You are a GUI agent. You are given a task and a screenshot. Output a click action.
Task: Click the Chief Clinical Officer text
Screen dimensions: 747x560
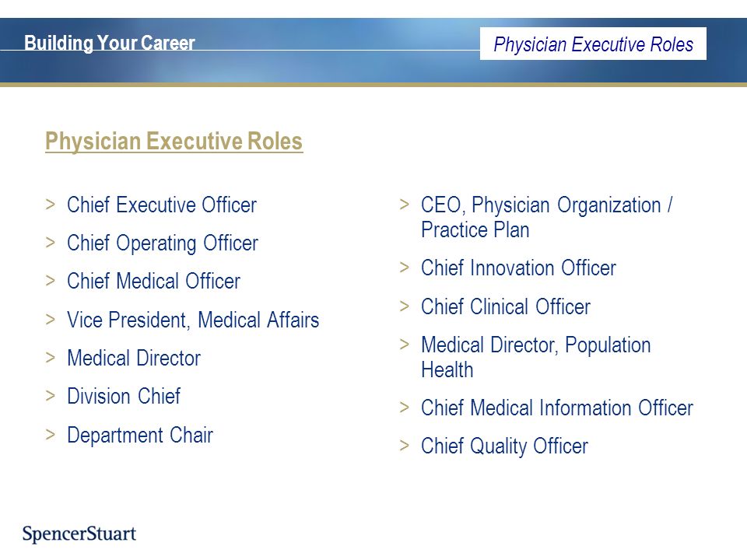tap(506, 306)
